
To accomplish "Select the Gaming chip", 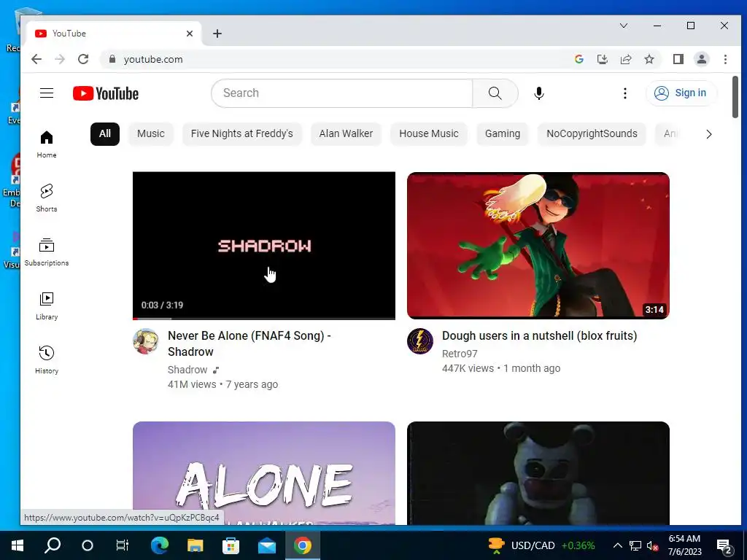I will 503,134.
